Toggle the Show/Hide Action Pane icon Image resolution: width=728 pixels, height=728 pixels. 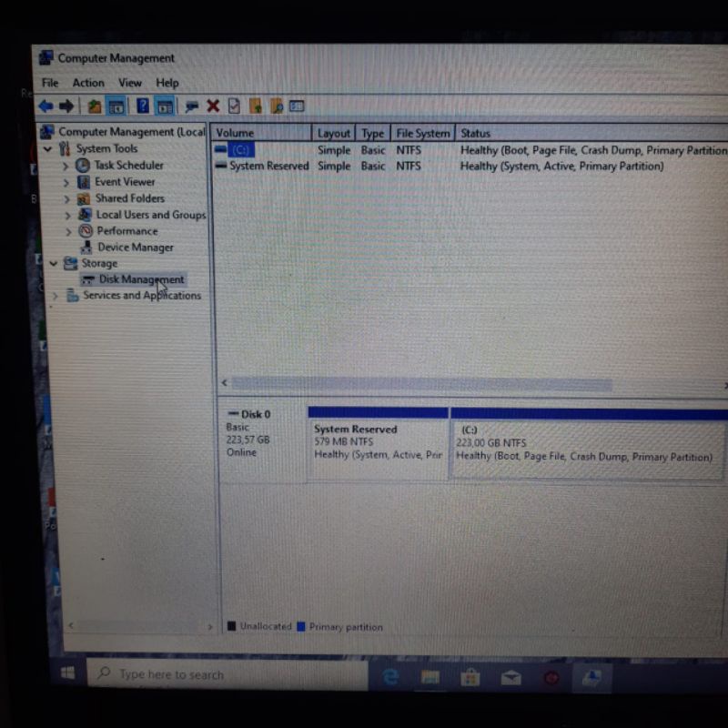(165, 106)
